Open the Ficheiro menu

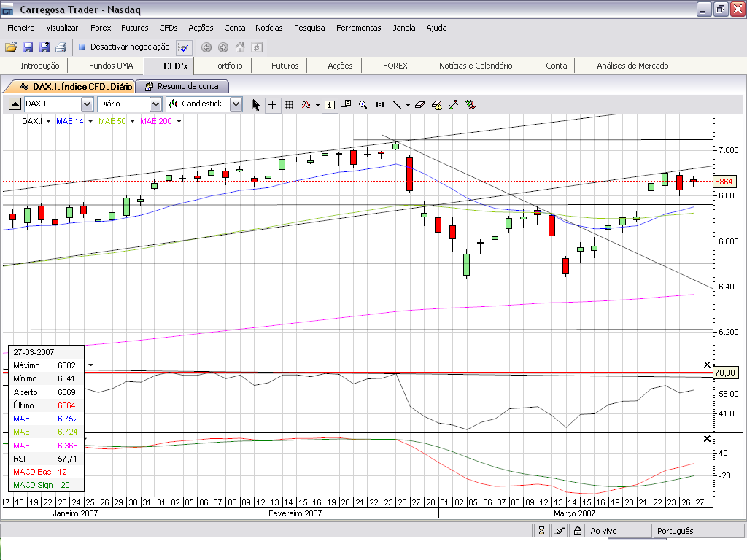[21, 28]
